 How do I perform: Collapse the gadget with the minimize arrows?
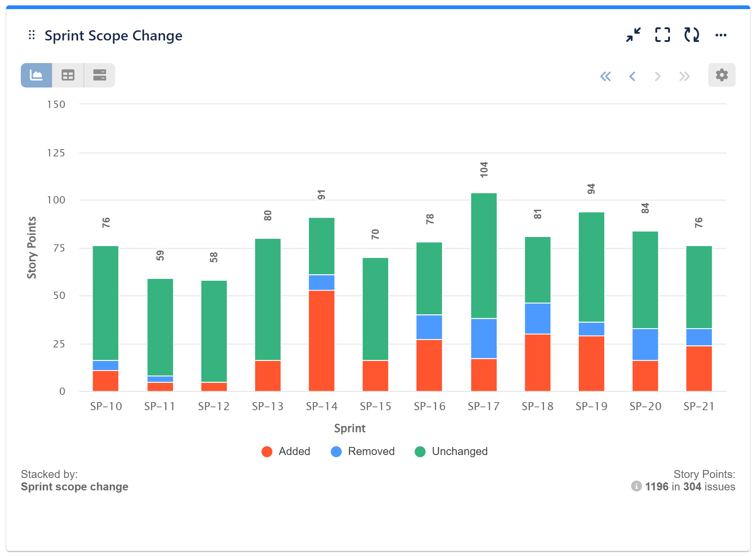[x=633, y=35]
